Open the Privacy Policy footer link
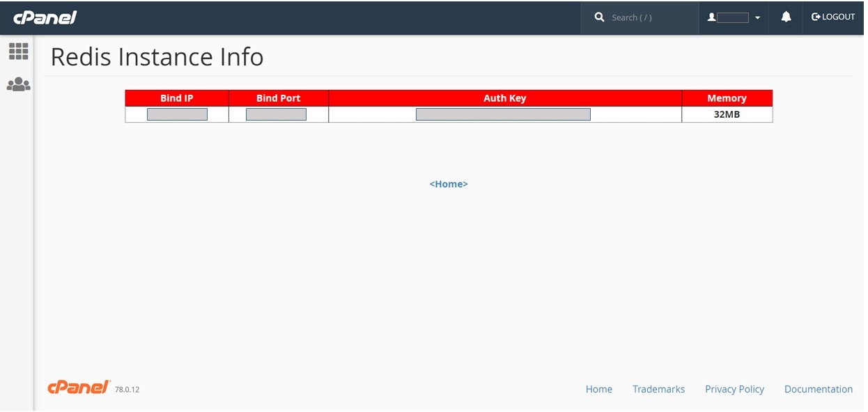This screenshot has width=868, height=412. click(x=734, y=389)
